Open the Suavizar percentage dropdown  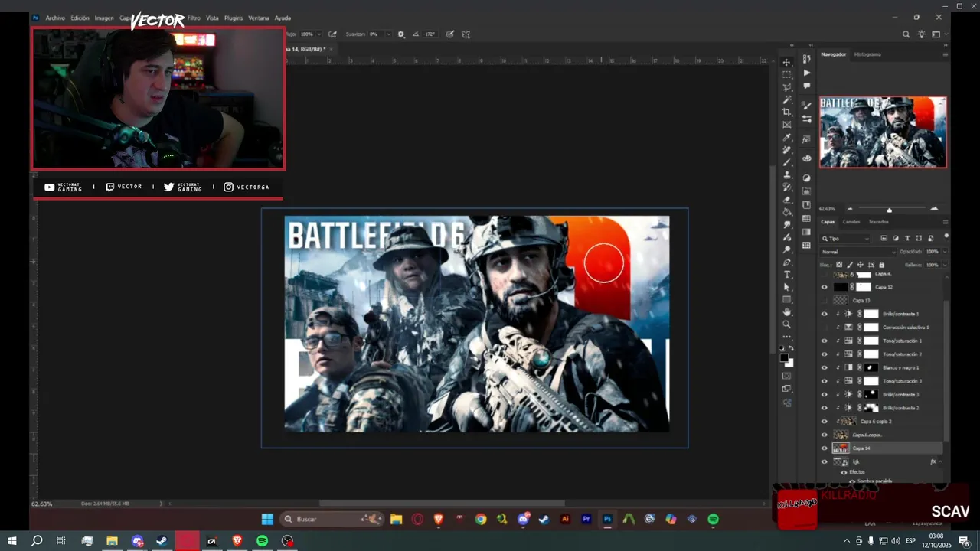point(389,34)
